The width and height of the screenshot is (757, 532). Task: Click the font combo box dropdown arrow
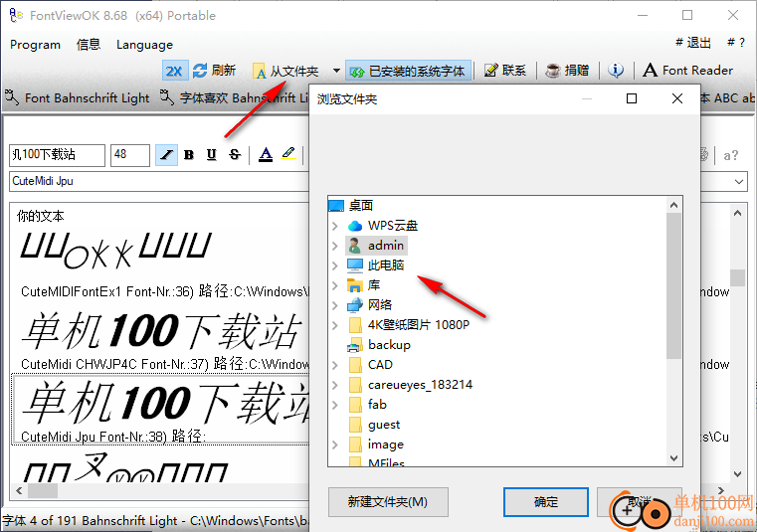click(739, 182)
